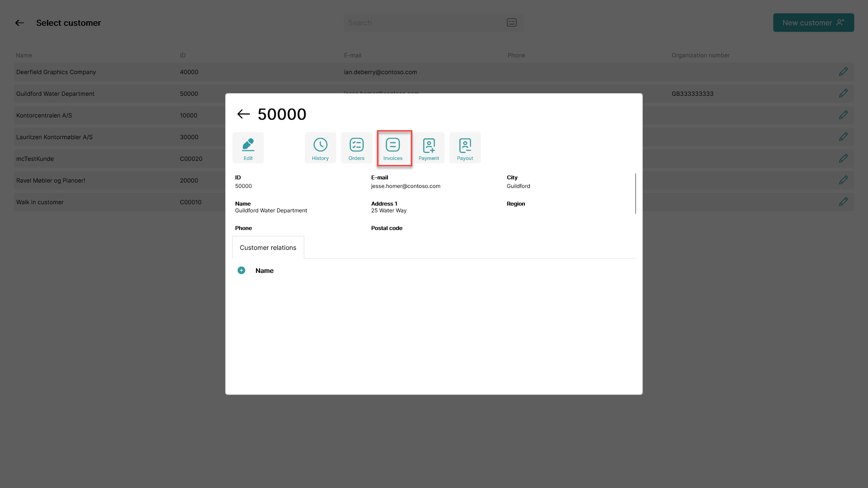The width and height of the screenshot is (868, 488).
Task: Click address value 25 Water Way
Action: 389,211
